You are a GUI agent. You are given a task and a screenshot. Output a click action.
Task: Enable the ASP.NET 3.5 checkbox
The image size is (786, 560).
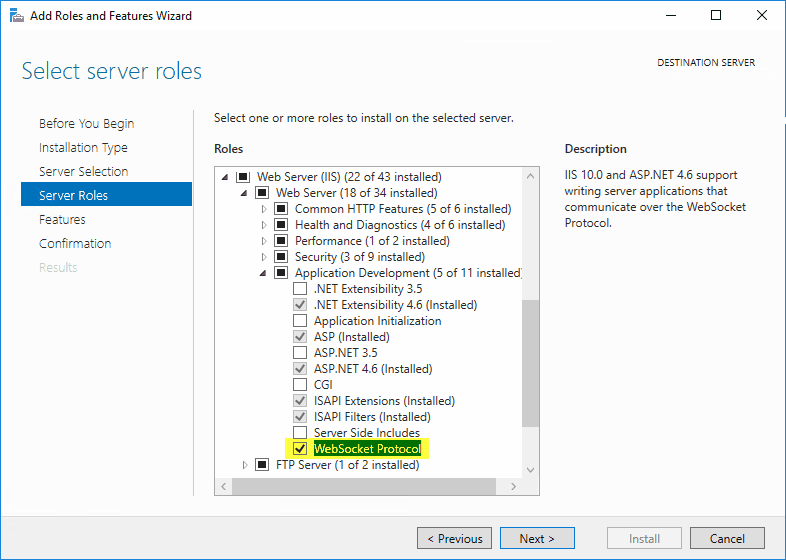click(300, 353)
